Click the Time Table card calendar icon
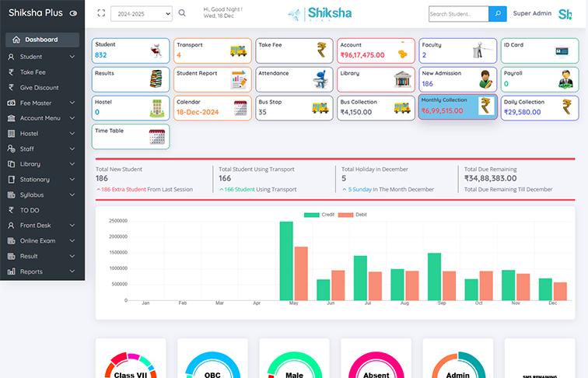 [157, 137]
